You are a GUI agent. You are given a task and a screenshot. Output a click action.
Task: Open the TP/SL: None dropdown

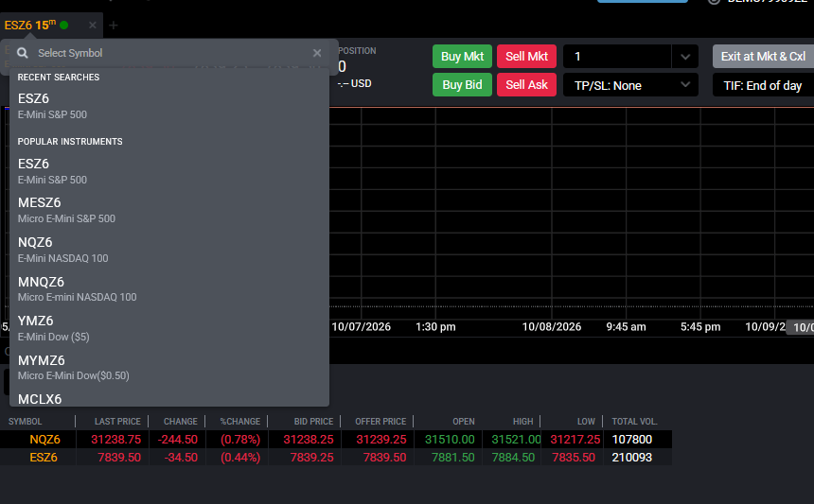pyautogui.click(x=630, y=85)
